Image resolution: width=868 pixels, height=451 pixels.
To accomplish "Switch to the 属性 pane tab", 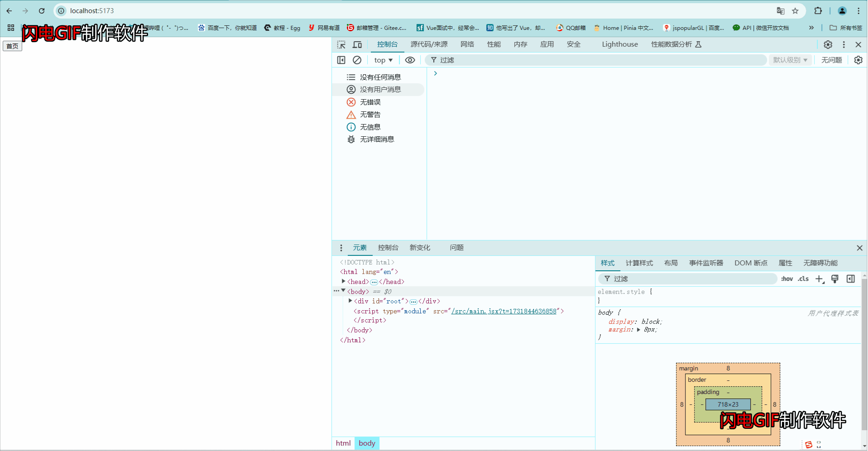I will point(785,263).
